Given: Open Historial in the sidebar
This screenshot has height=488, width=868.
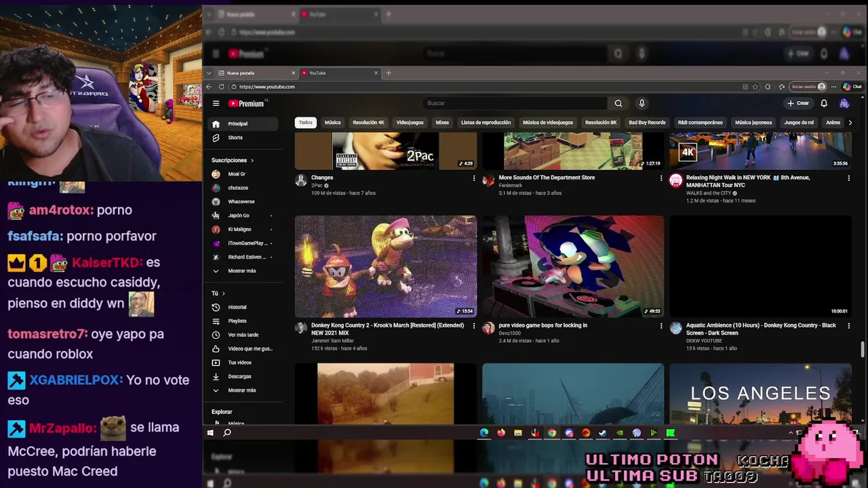Looking at the screenshot, I should pos(243,307).
